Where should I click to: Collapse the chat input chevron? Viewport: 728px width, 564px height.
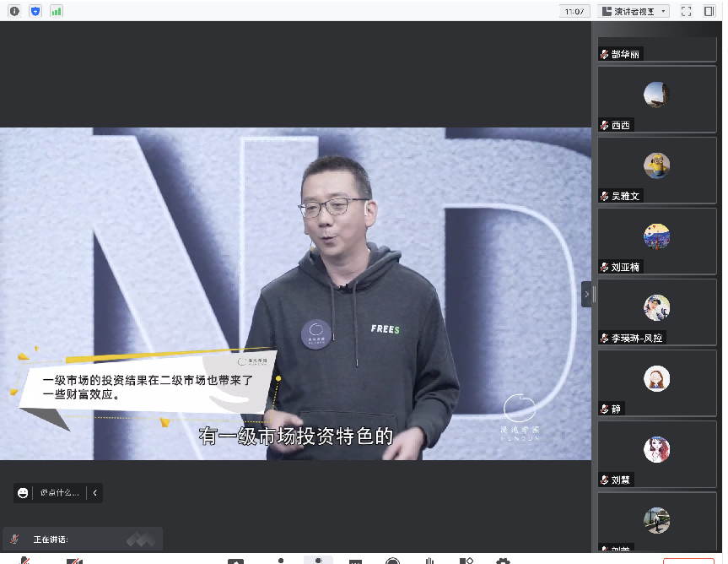click(x=94, y=493)
